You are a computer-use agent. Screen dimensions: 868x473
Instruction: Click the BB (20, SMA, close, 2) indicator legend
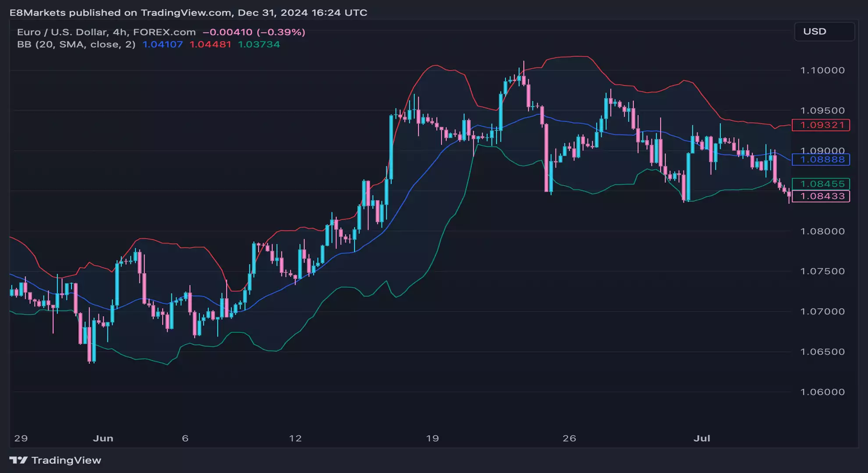point(76,44)
